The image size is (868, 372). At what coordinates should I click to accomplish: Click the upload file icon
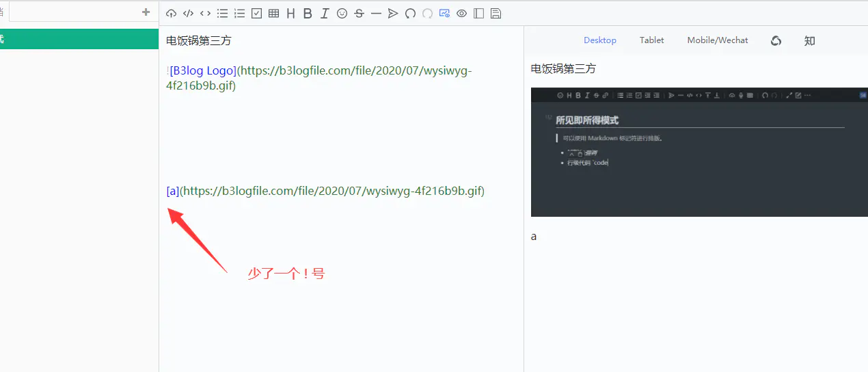[171, 13]
